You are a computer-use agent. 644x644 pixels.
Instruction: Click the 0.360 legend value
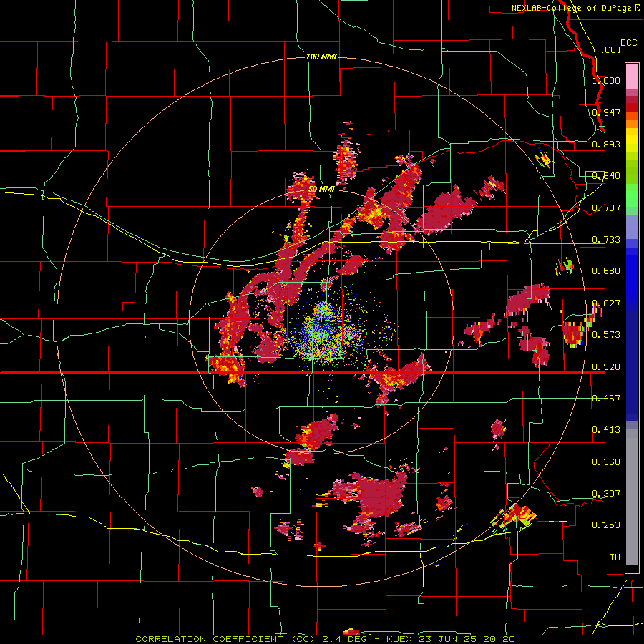click(x=606, y=462)
